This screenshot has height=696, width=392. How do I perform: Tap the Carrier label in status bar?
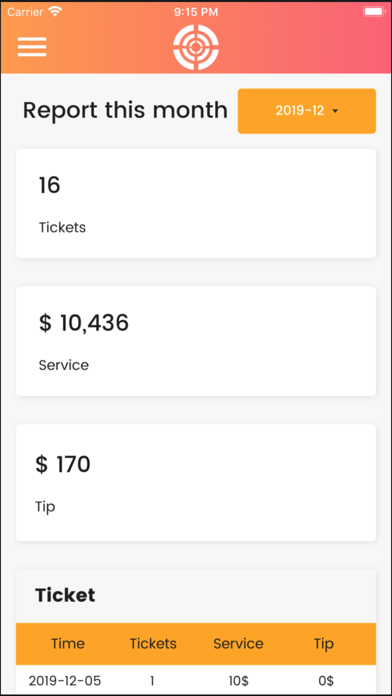click(26, 12)
